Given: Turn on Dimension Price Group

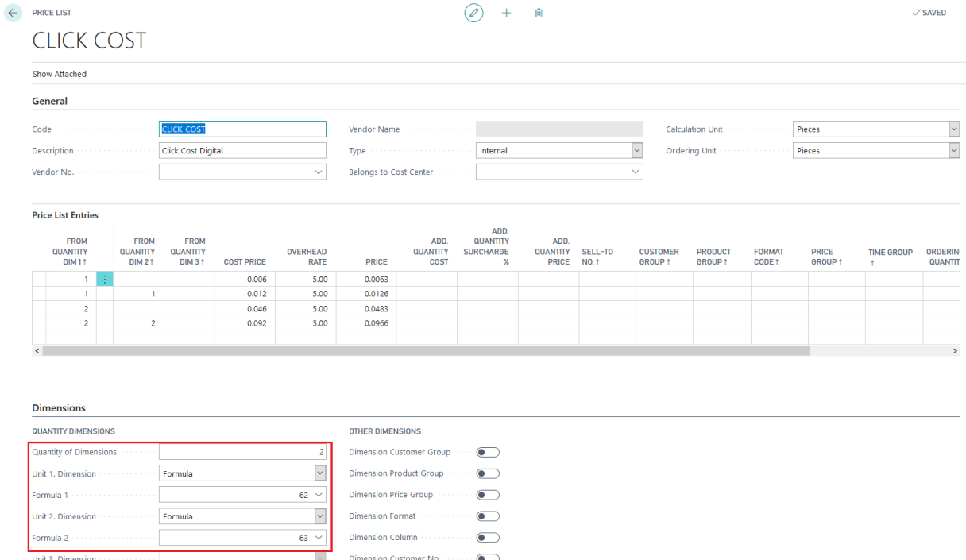Looking at the screenshot, I should 487,496.
